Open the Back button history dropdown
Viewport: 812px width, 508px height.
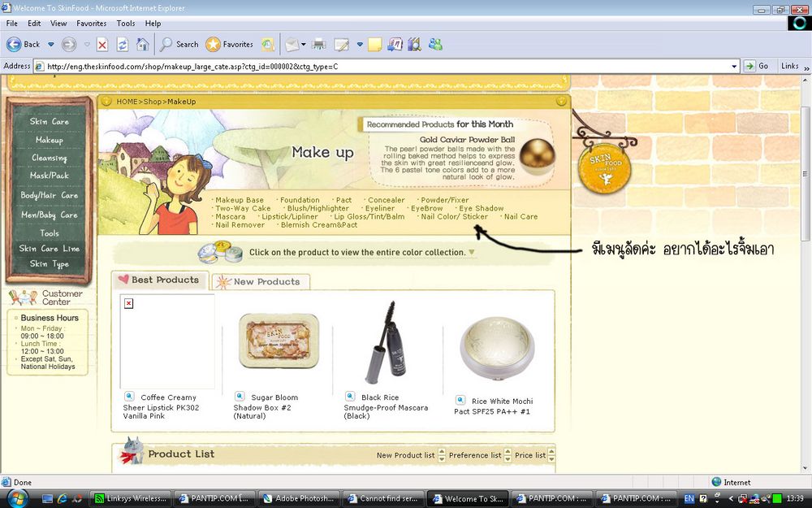[x=50, y=45]
